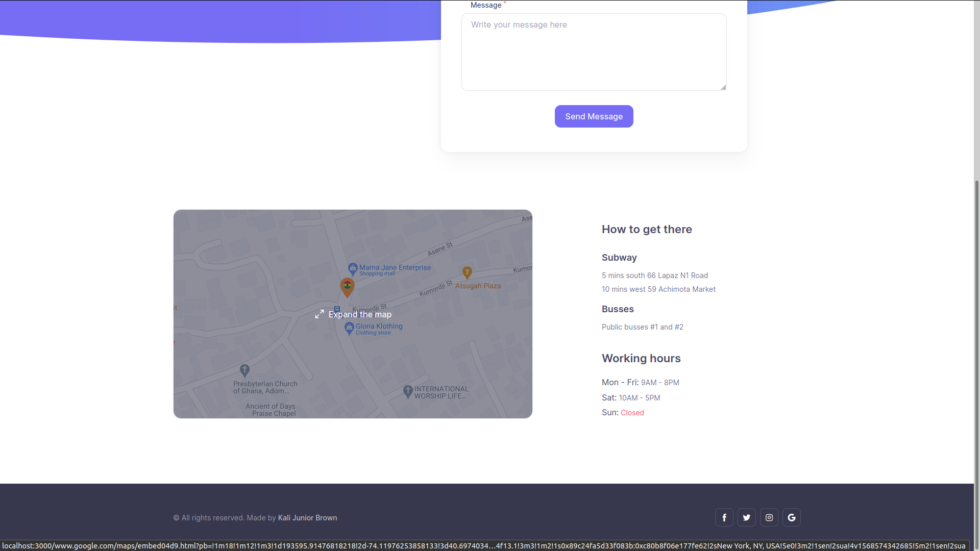This screenshot has height=551, width=980.
Task: Open the Facebook social icon
Action: (724, 517)
